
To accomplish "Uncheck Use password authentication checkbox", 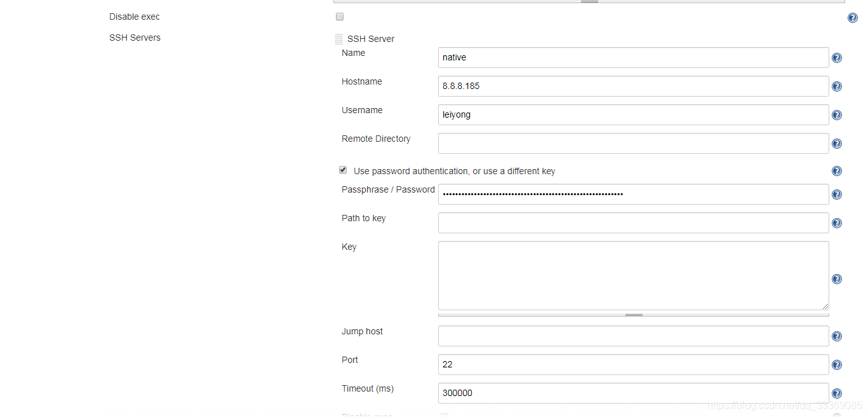I will coord(343,170).
